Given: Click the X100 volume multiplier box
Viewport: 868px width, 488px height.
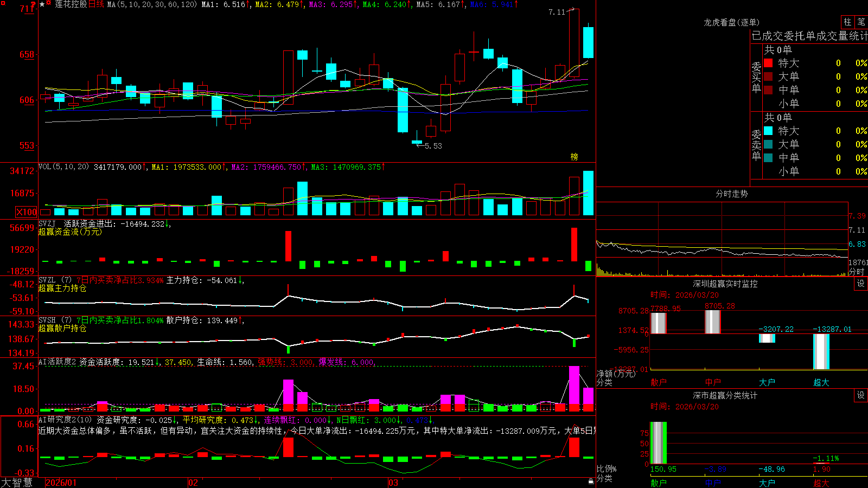Looking at the screenshot, I should tap(27, 212).
